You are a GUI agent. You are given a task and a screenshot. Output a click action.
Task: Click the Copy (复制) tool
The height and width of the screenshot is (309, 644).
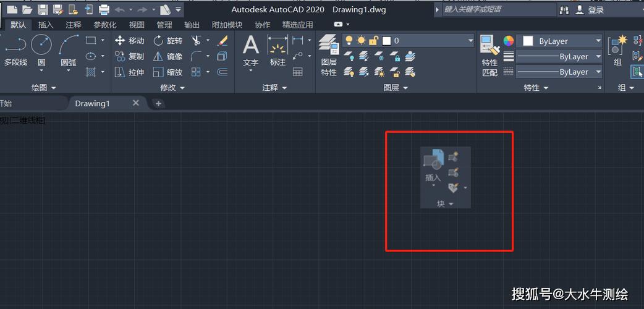point(130,56)
